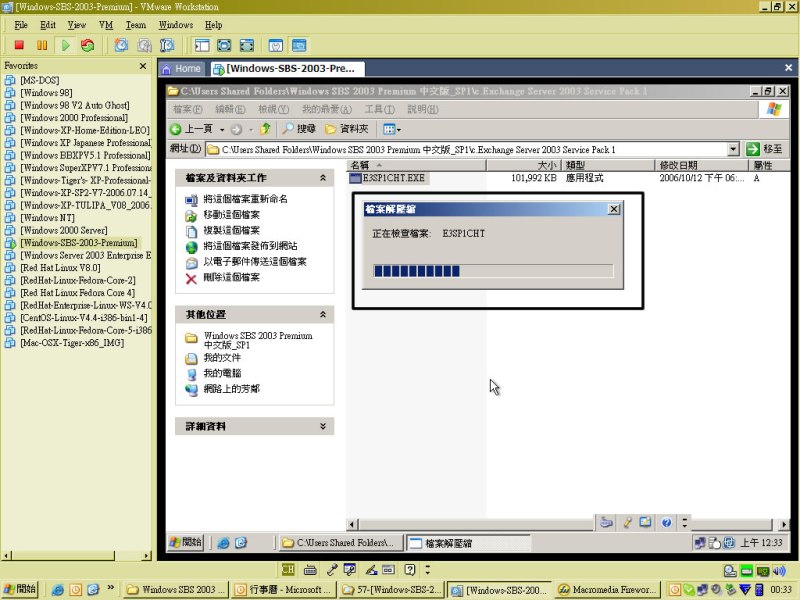
Task: Click the Take Snapshot toolbar icon
Action: (121, 45)
